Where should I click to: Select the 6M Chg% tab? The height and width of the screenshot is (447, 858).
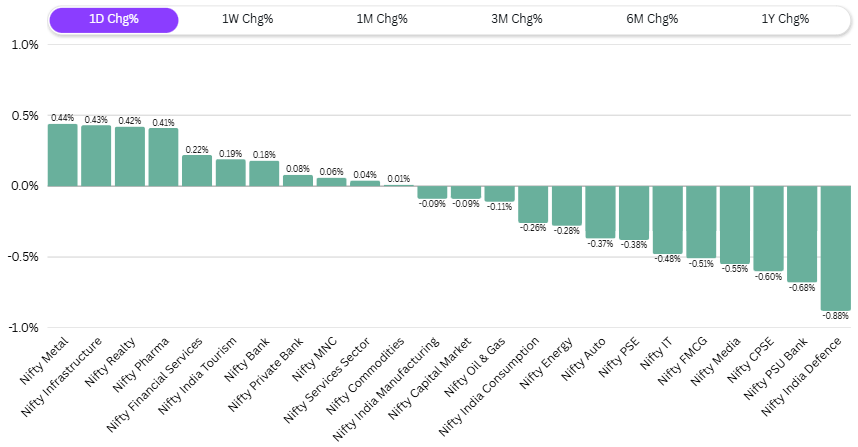click(x=650, y=19)
